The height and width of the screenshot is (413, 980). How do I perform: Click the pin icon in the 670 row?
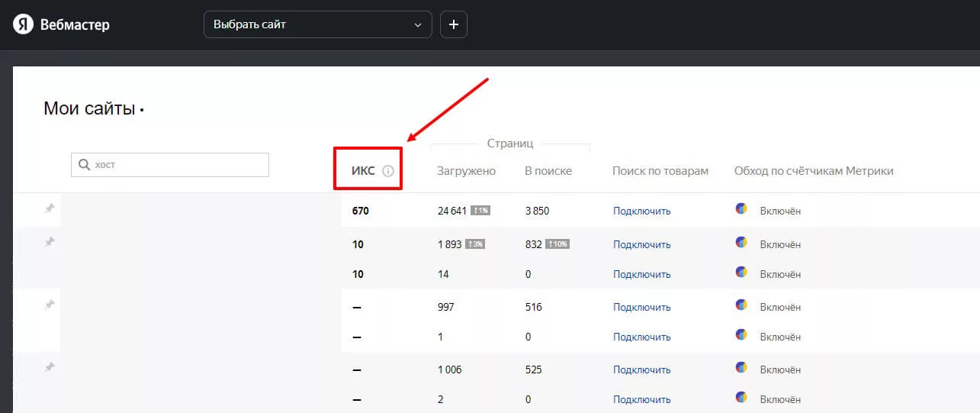[50, 208]
